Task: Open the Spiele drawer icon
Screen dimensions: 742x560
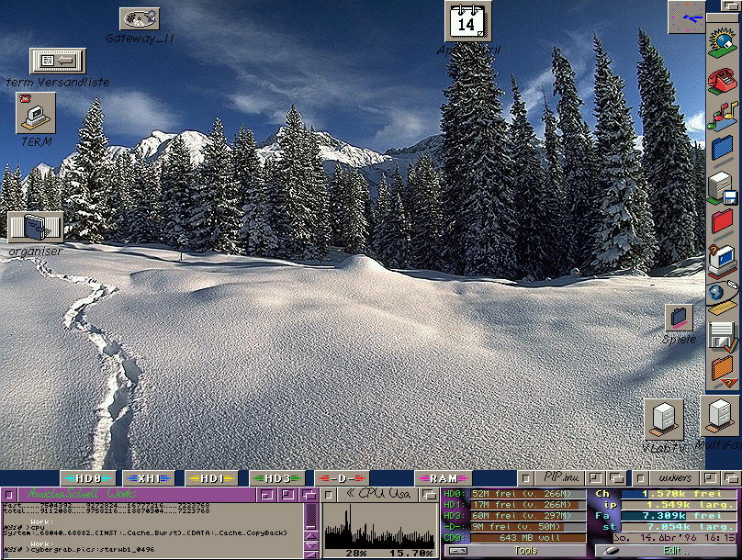Action: pyautogui.click(x=679, y=318)
